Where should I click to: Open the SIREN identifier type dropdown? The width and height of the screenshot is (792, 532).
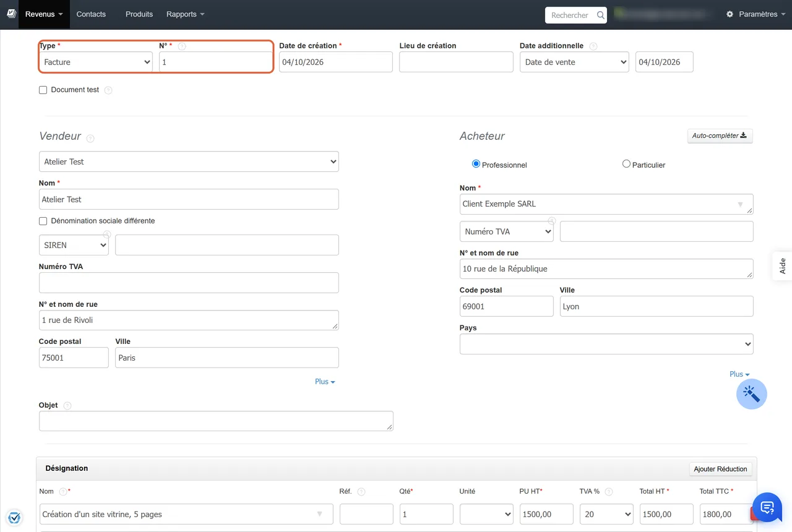(74, 245)
